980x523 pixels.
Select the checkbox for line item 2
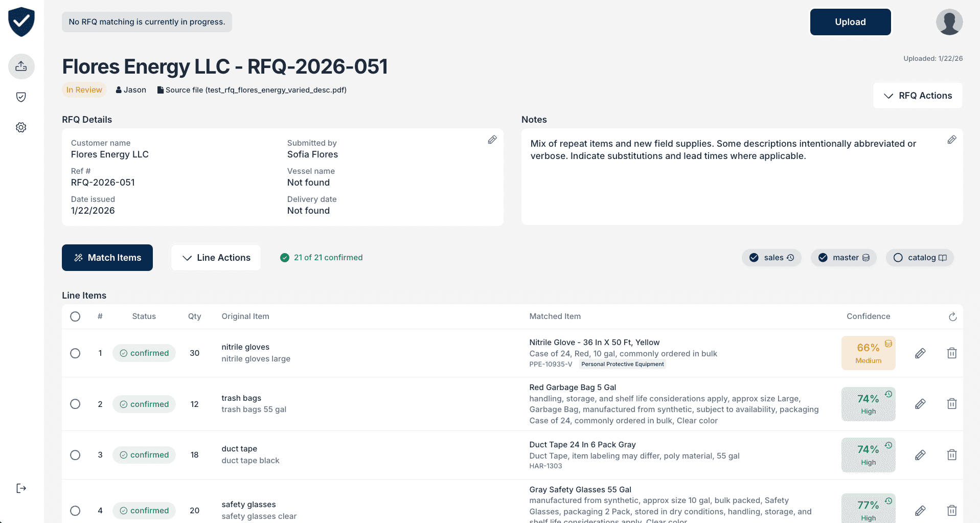pos(75,404)
